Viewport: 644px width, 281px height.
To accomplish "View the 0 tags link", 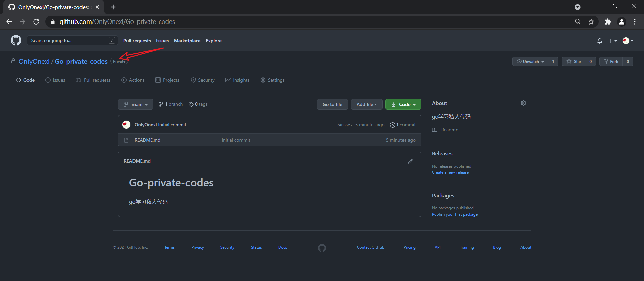I will click(198, 104).
